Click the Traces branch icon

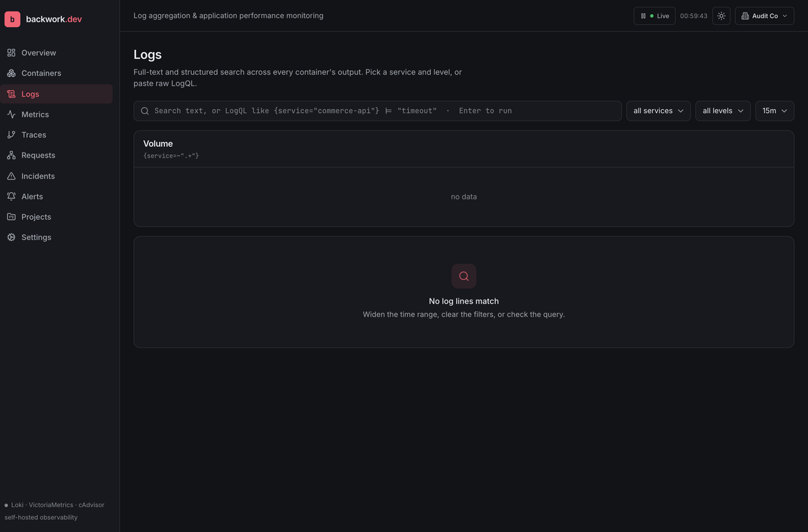[x=11, y=135]
